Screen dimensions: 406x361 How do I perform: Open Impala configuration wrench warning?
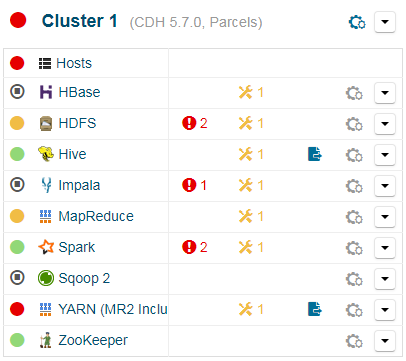tap(246, 185)
